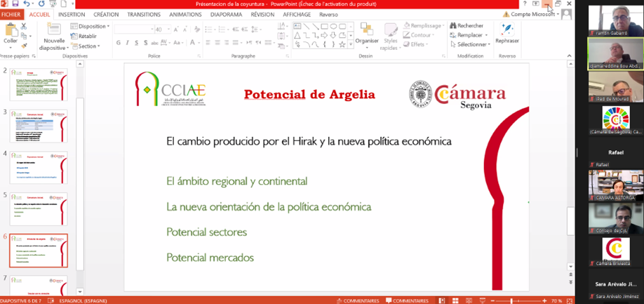
Task: Start slideshow view from status bar icon
Action: coord(483,300)
